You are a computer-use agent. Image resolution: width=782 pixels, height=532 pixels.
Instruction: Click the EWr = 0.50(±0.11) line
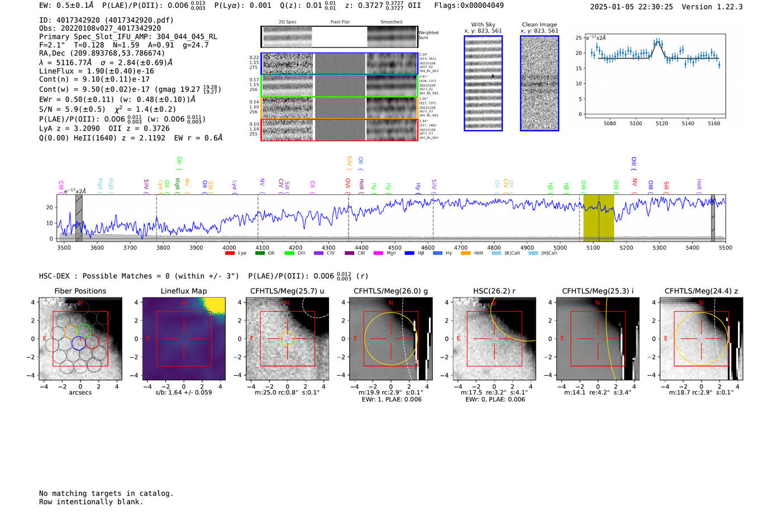117,99
